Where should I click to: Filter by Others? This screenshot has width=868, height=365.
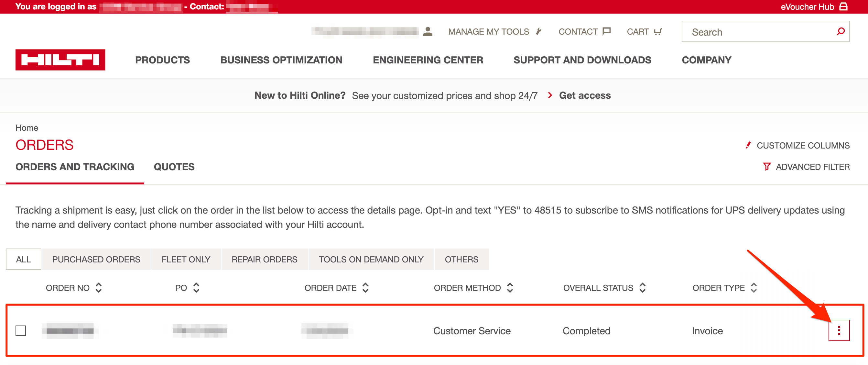pos(461,259)
